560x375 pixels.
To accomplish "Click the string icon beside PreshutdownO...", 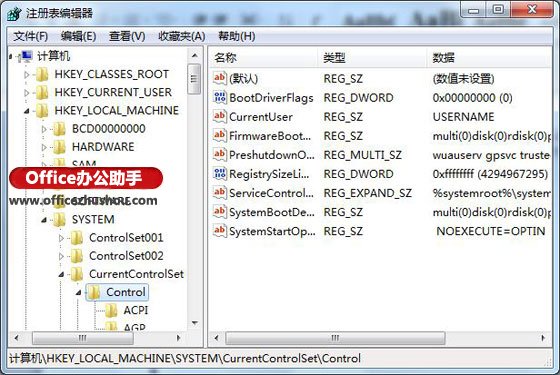I will click(x=219, y=155).
